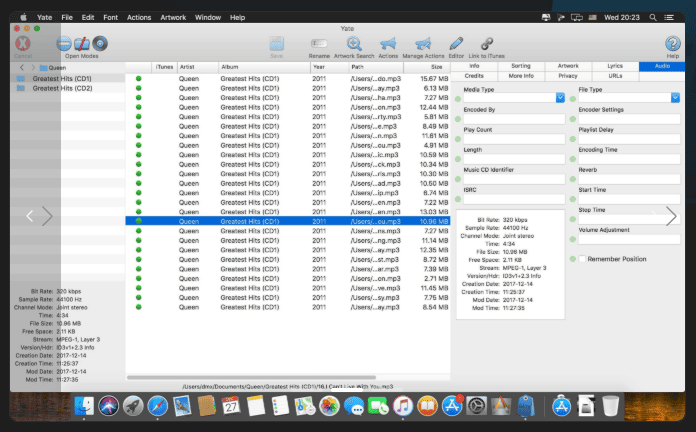Screen dimensions: 696x432
Task: Sort list by iTunes column header
Action: pyautogui.click(x=164, y=67)
